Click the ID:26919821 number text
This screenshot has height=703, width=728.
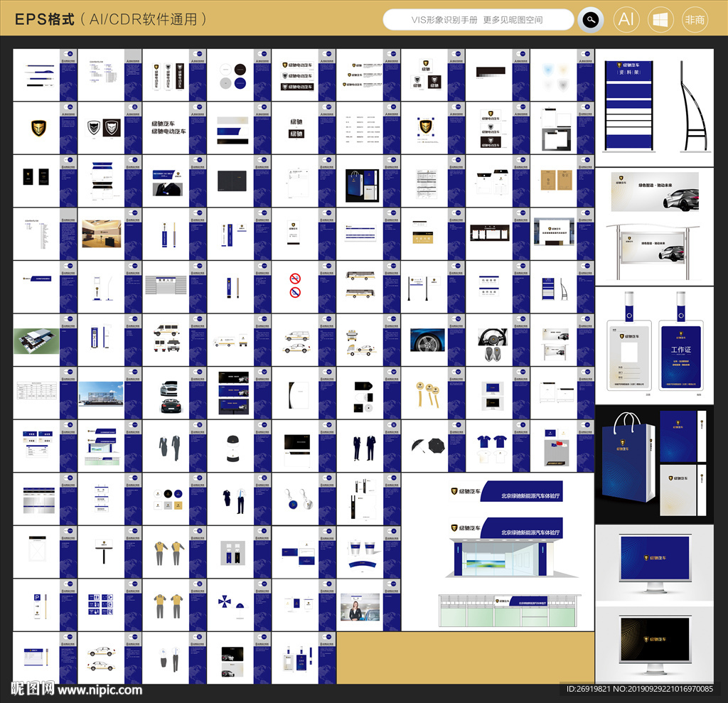pos(588,689)
